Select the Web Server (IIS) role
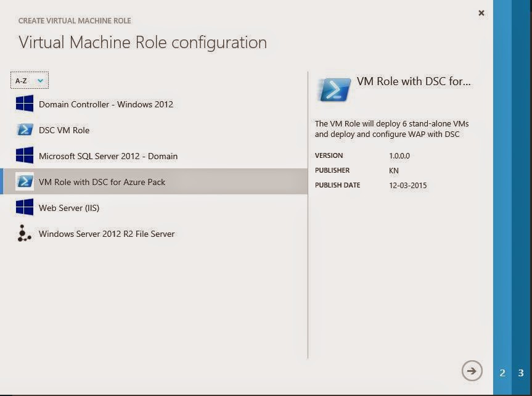The width and height of the screenshot is (532, 396). point(69,208)
